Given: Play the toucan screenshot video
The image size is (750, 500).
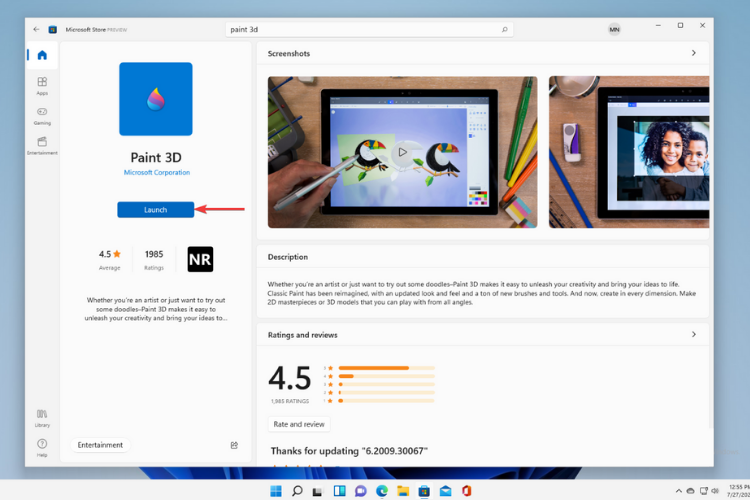Looking at the screenshot, I should click(x=402, y=152).
